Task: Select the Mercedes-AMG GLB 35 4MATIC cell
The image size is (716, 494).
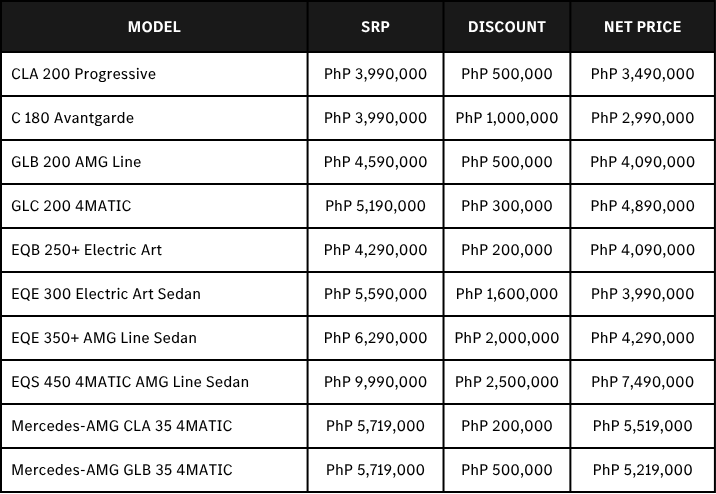Action: point(154,469)
